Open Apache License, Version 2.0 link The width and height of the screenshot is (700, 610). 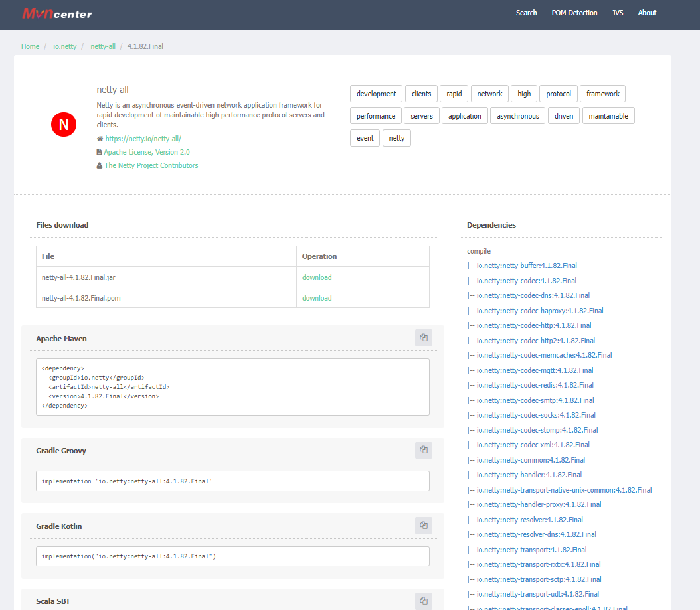[x=146, y=152]
